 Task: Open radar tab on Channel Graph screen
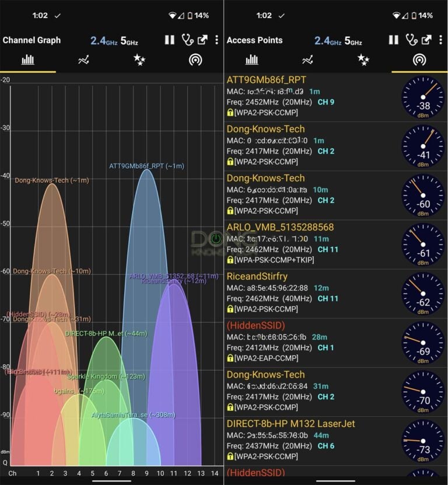195,60
